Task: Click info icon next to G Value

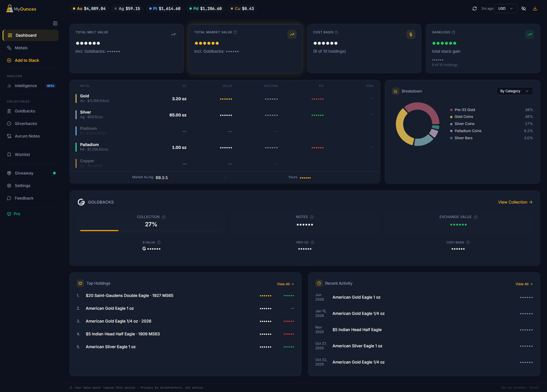Action: coord(159,243)
